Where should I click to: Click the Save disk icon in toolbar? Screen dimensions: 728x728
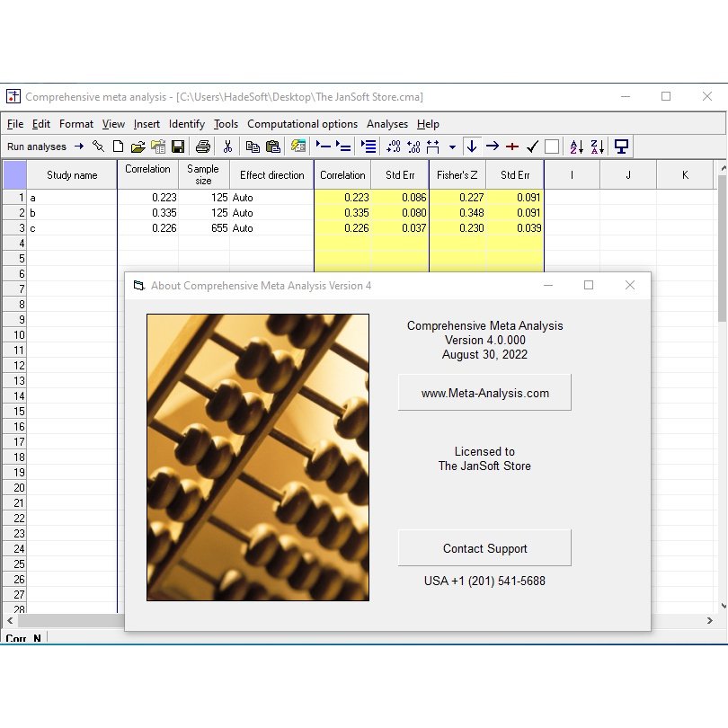178,146
